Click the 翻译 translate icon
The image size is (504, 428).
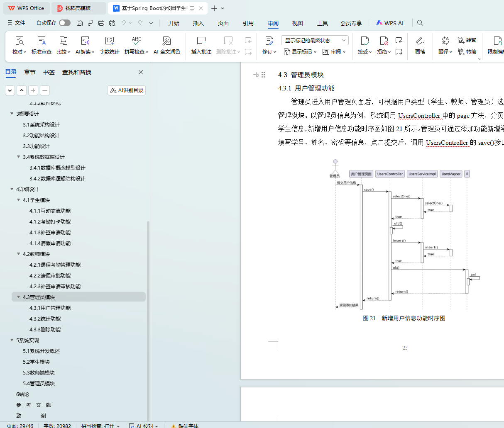(x=445, y=41)
